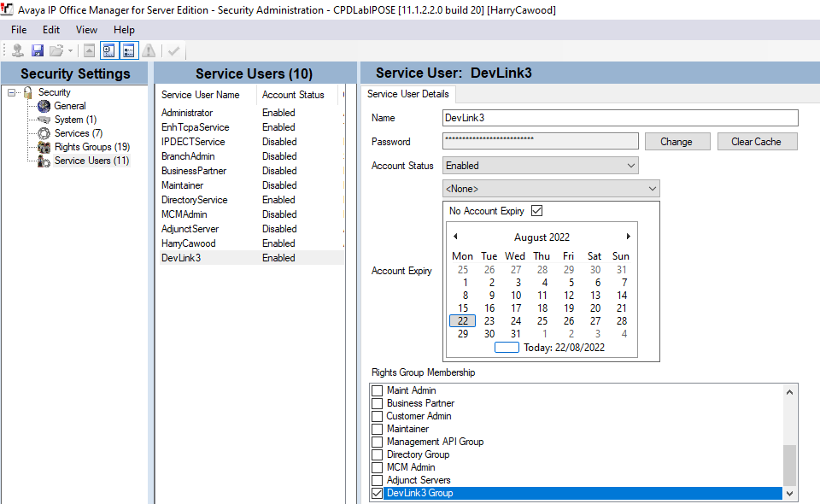This screenshot has width=820, height=504.
Task: Click the August 2022 calendar title
Action: [542, 237]
